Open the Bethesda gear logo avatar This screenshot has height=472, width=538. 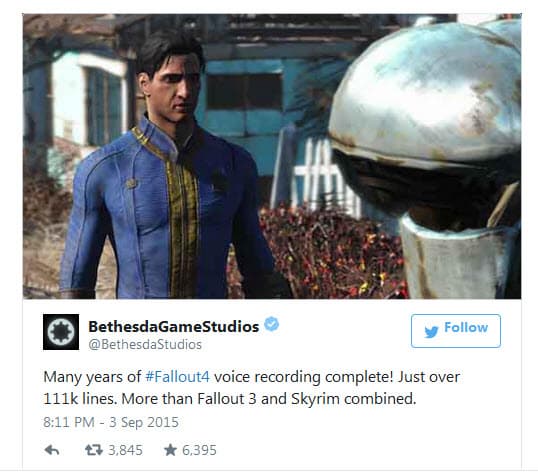coord(61,332)
